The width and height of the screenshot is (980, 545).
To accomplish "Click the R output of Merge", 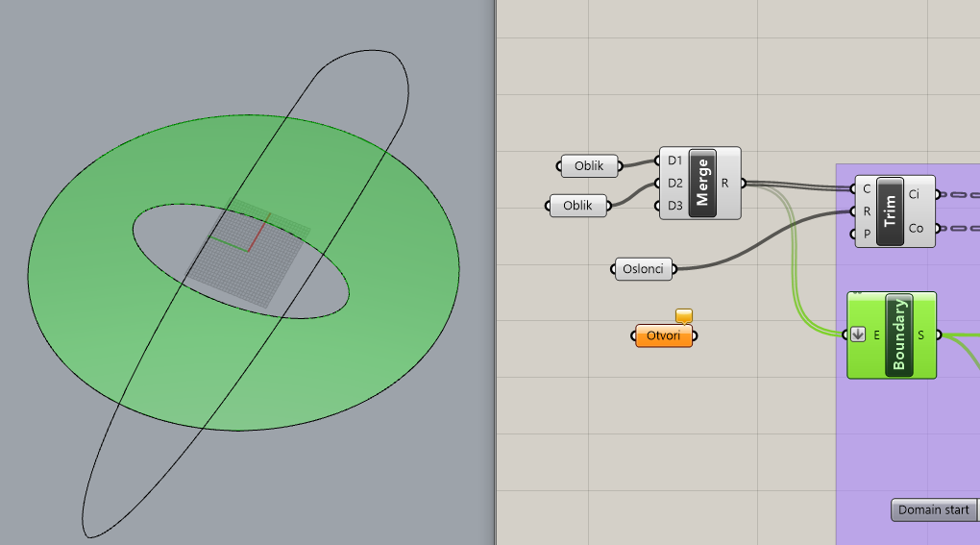I will 725,184.
